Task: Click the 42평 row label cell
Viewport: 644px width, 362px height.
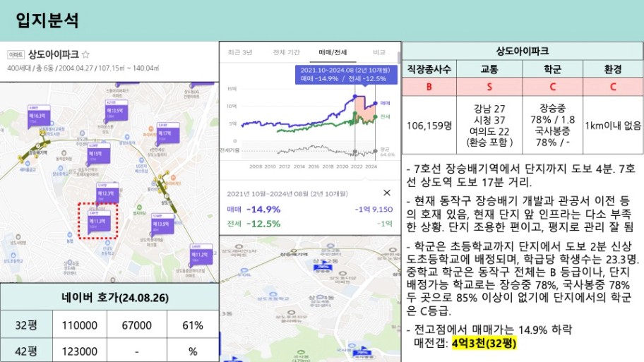Action: point(26,351)
